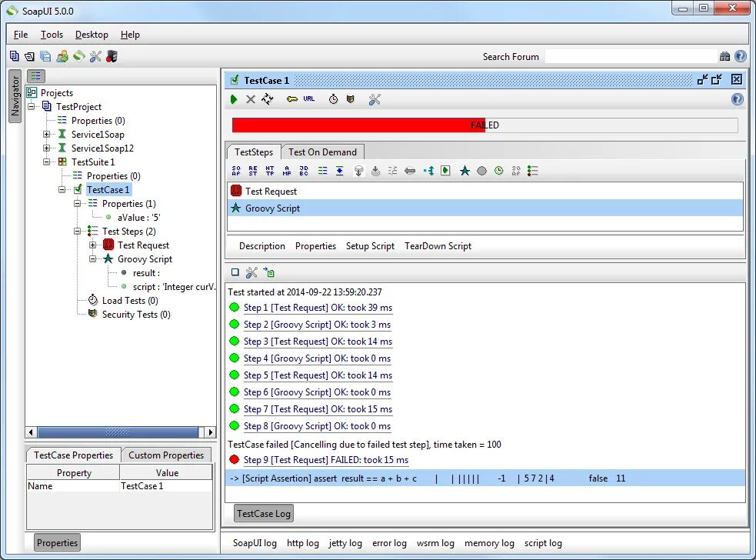
Task: Add a SOAP request test step
Action: 236,171
